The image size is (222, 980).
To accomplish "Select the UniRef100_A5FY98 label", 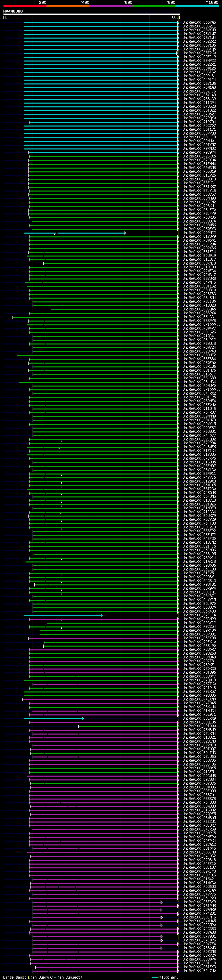I will point(199,638).
